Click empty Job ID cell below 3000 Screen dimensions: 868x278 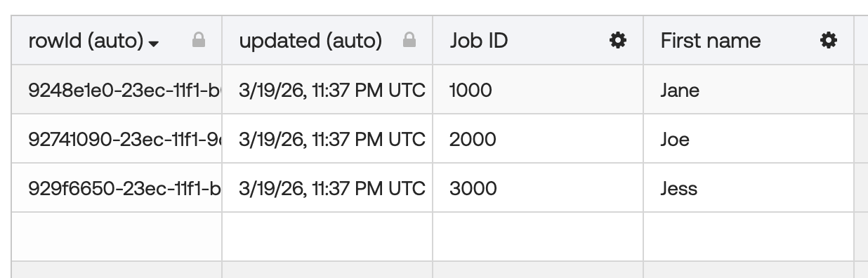[538, 237]
